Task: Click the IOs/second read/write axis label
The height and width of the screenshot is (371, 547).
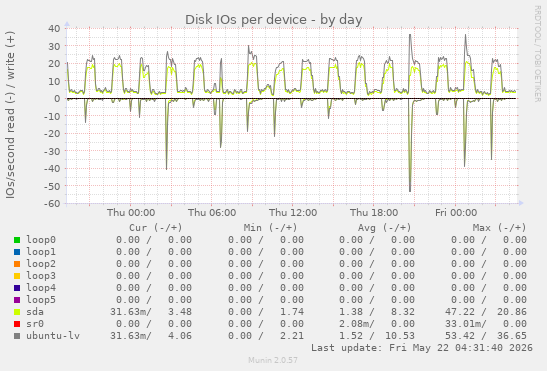Action: 10,115
